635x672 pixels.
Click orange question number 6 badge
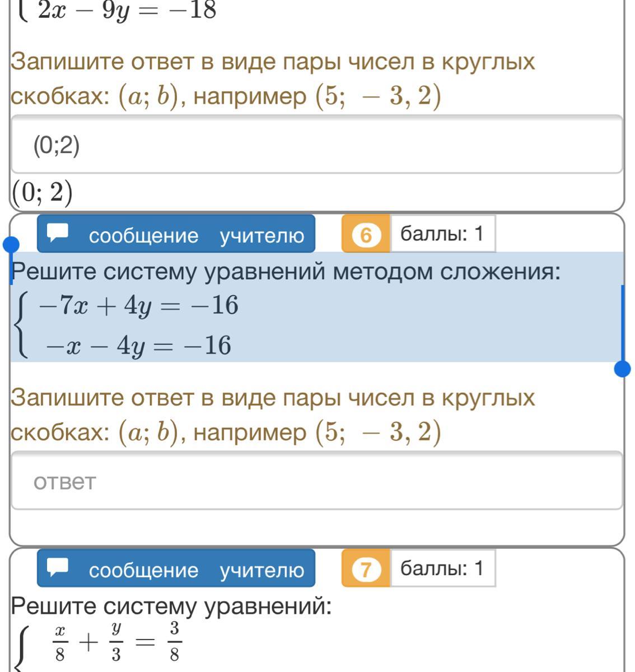[x=366, y=235]
